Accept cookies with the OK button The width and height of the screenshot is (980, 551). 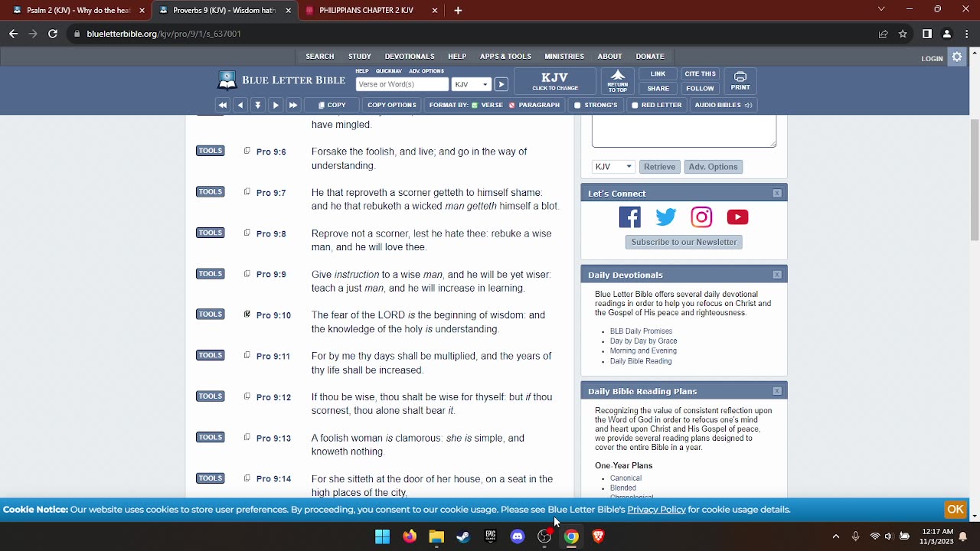pyautogui.click(x=955, y=510)
